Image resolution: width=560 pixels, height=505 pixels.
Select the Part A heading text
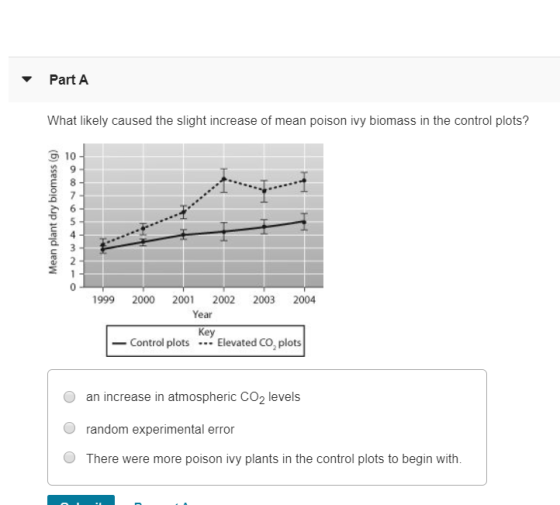point(69,80)
